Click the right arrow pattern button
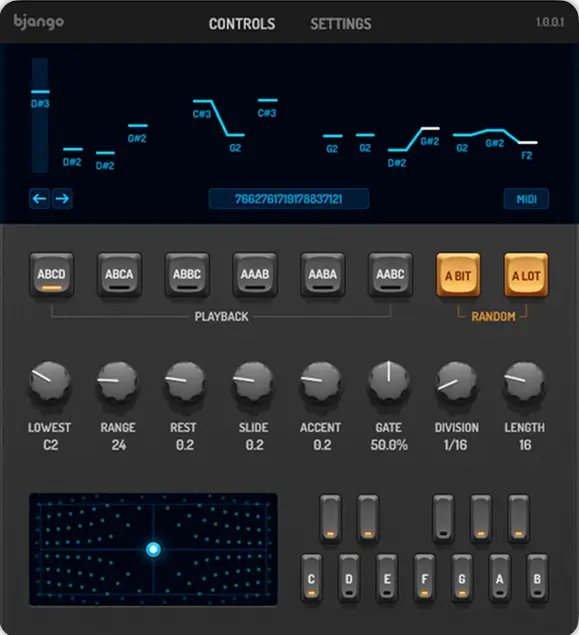579x635 pixels. pyautogui.click(x=62, y=198)
